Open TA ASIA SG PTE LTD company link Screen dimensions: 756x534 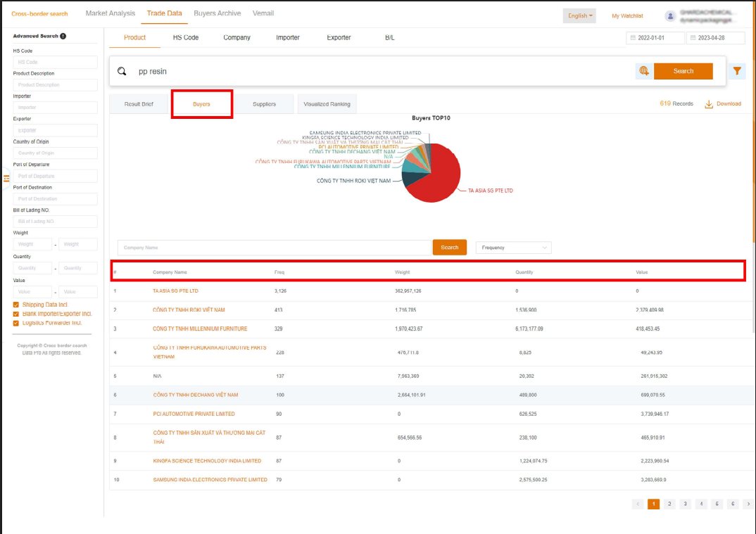(175, 291)
